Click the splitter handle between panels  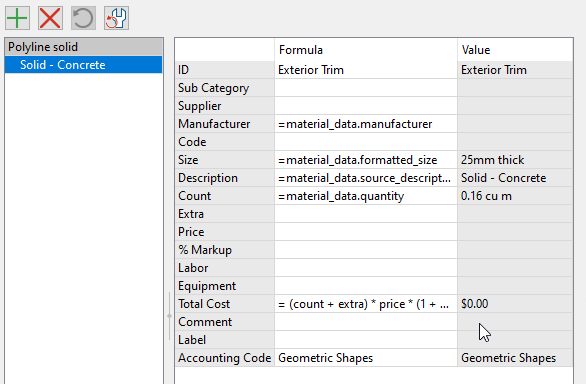tap(169, 316)
